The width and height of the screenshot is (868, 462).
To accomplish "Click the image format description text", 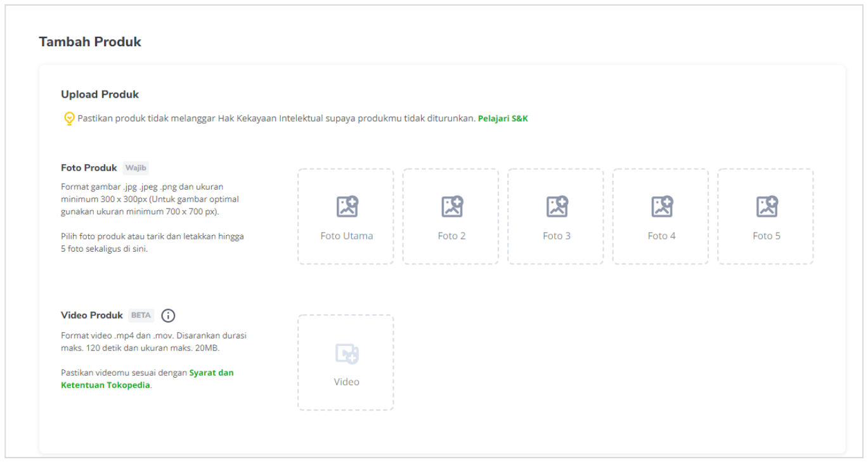I will (x=150, y=199).
